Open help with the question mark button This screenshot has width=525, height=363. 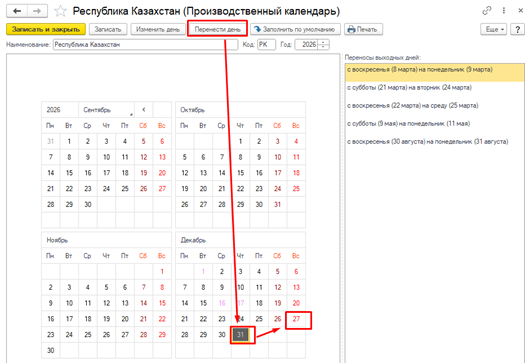(517, 29)
